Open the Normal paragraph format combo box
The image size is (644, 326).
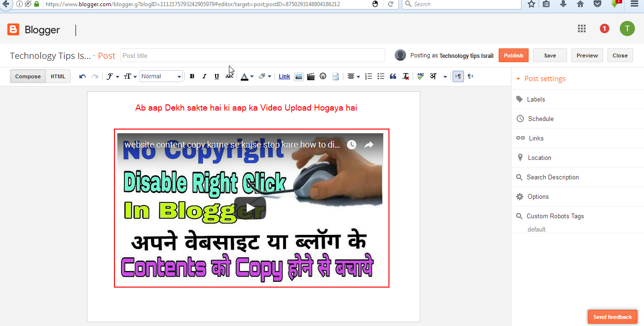pyautogui.click(x=161, y=76)
